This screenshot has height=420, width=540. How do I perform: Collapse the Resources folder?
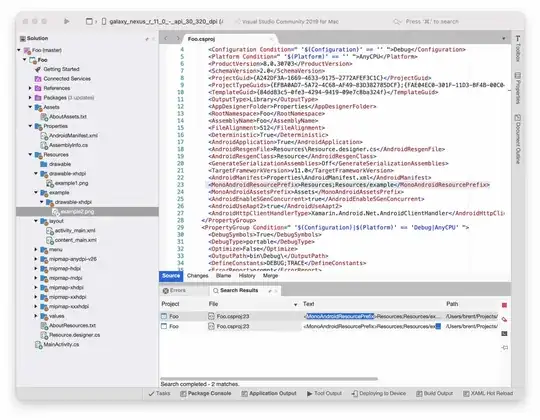pyautogui.click(x=30, y=155)
